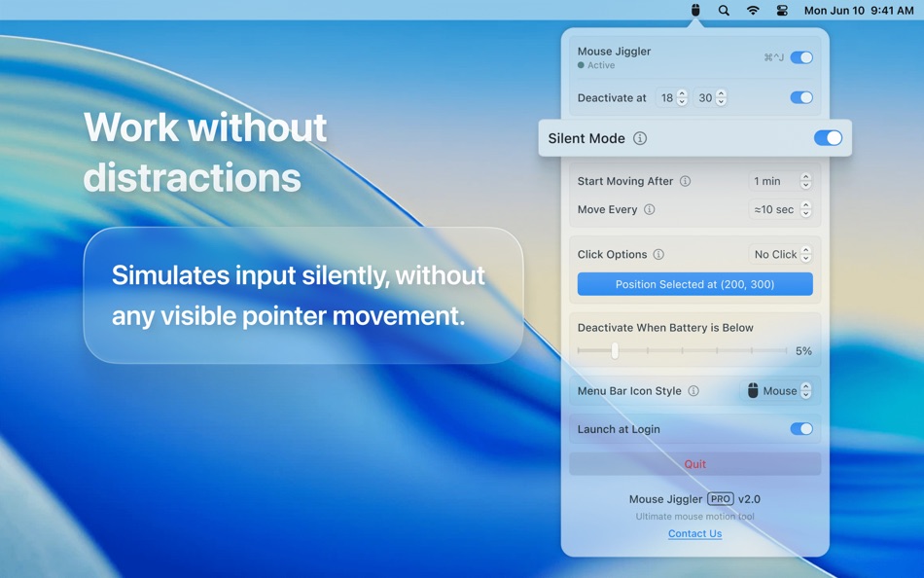Toggle the Mouse Jiggler main switch

[801, 57]
